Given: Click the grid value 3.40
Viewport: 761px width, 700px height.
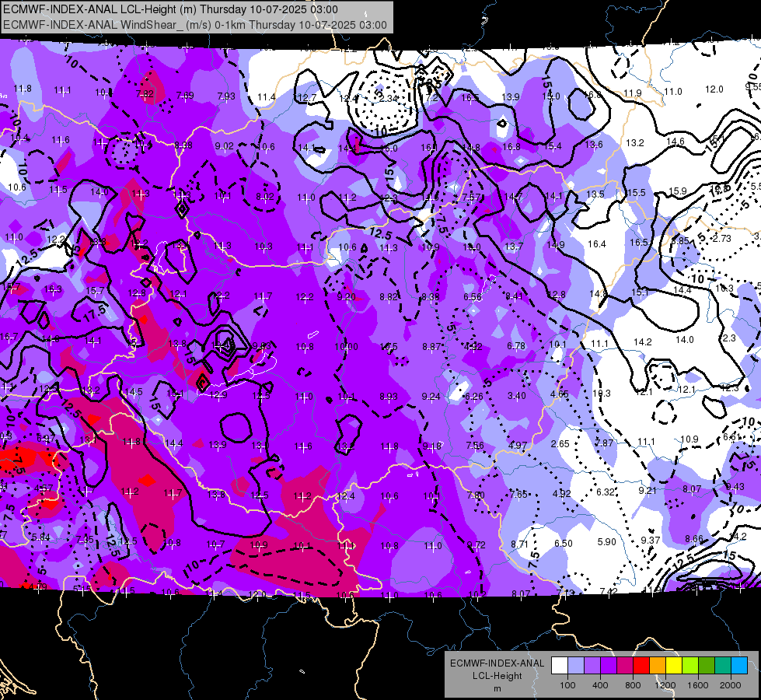Looking at the screenshot, I should point(516,396).
